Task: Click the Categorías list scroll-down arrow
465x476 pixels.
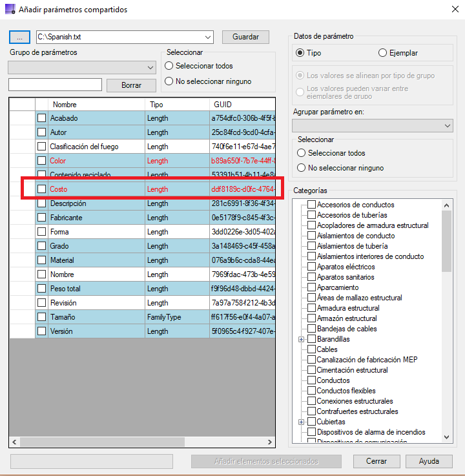Action: [x=446, y=437]
